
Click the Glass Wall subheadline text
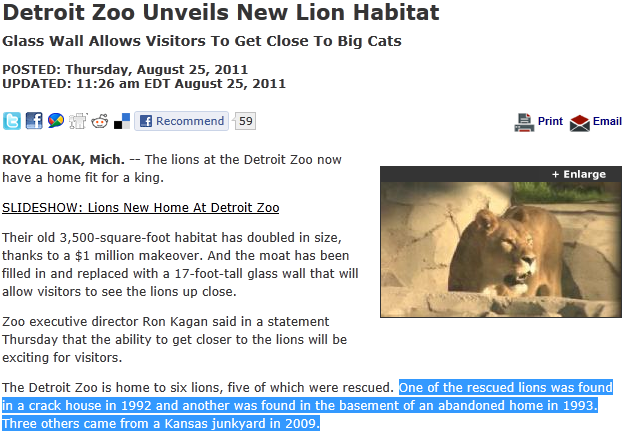[x=202, y=41]
